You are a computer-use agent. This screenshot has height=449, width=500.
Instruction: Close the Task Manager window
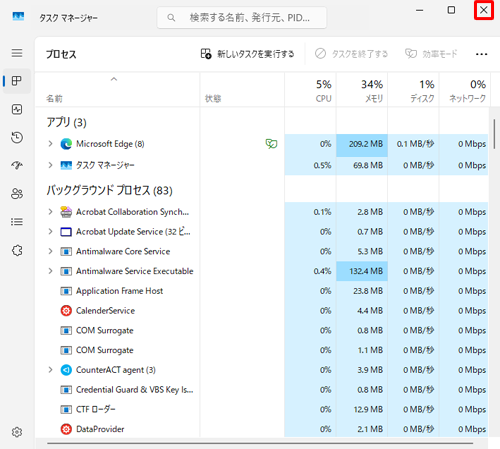click(484, 10)
